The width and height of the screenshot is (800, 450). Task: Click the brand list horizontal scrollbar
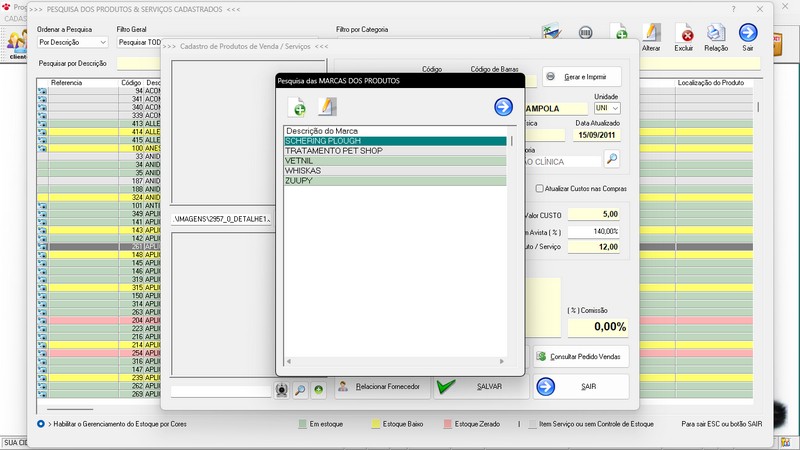coord(398,361)
